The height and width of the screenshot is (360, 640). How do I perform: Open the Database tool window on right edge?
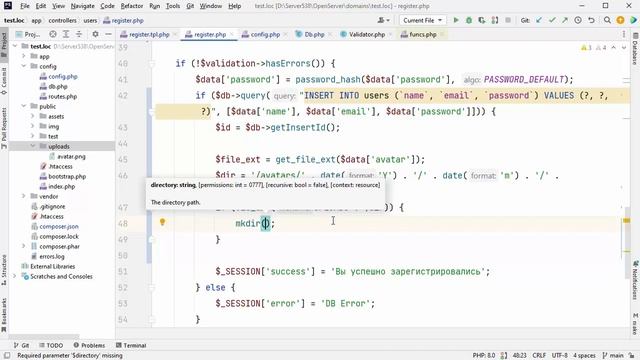click(636, 49)
